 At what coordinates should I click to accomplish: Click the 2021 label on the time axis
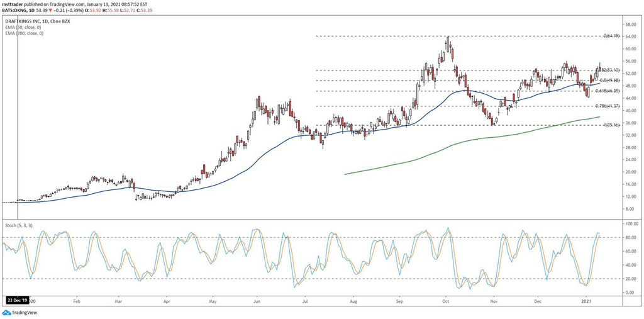click(587, 301)
